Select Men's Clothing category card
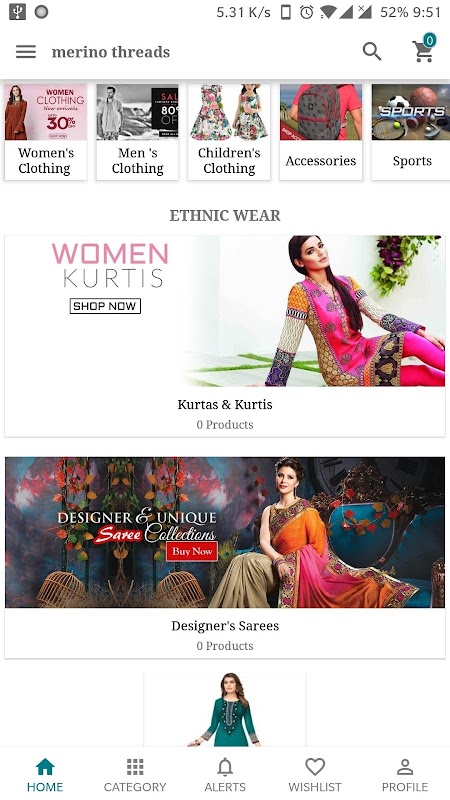 [137, 132]
